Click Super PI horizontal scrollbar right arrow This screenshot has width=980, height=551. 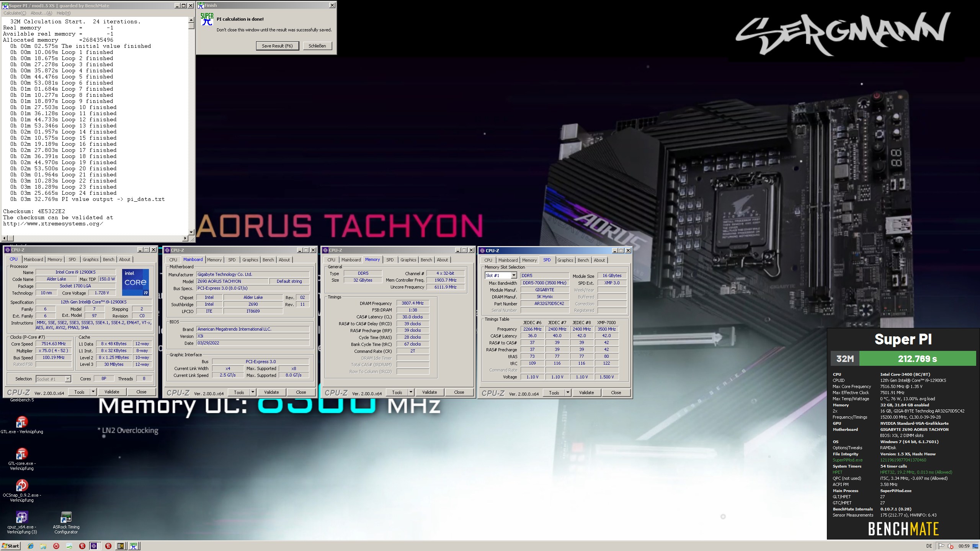(185, 238)
